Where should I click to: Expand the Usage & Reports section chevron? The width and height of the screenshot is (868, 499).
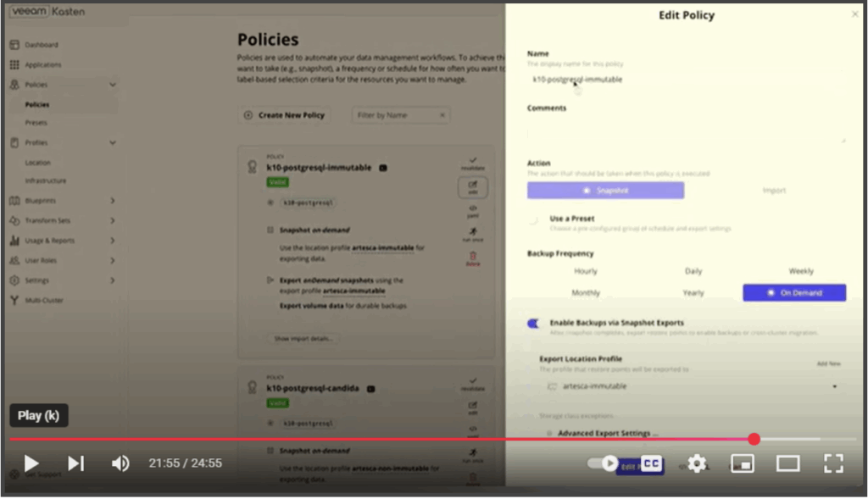pos(113,241)
